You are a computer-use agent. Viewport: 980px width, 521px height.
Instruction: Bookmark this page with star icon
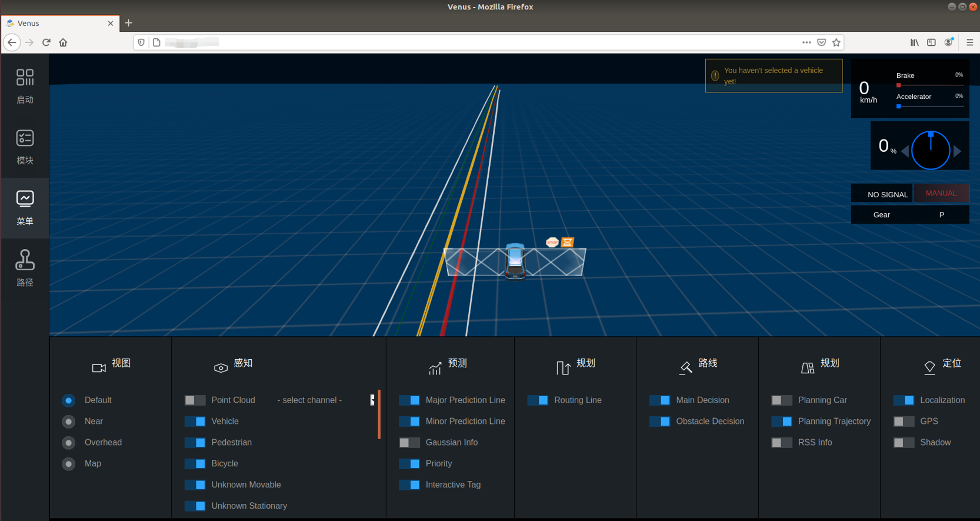click(836, 42)
